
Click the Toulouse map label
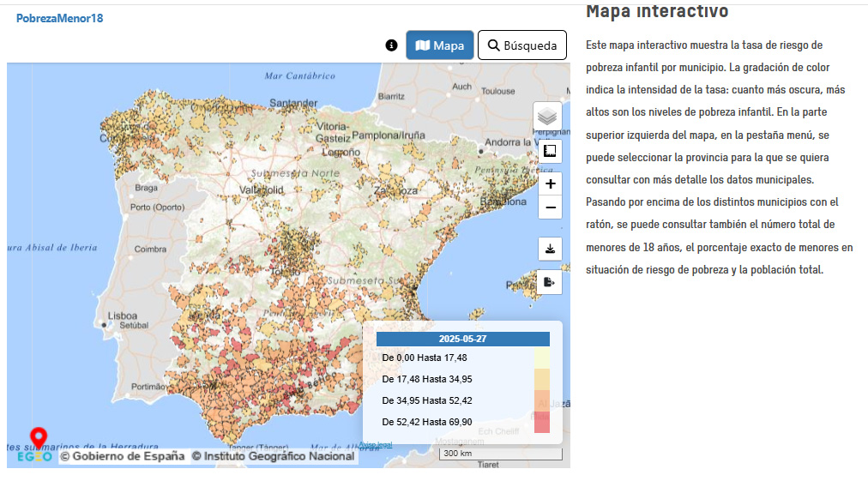[x=498, y=91]
